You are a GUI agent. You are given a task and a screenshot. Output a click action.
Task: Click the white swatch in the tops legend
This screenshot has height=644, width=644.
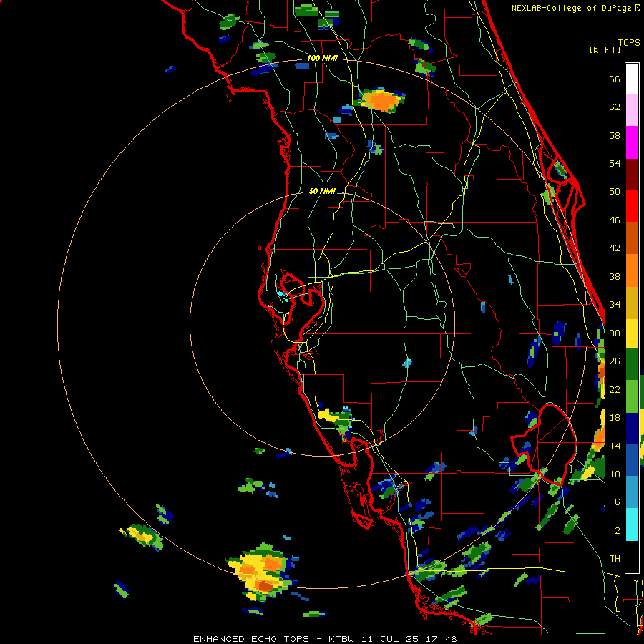point(632,79)
